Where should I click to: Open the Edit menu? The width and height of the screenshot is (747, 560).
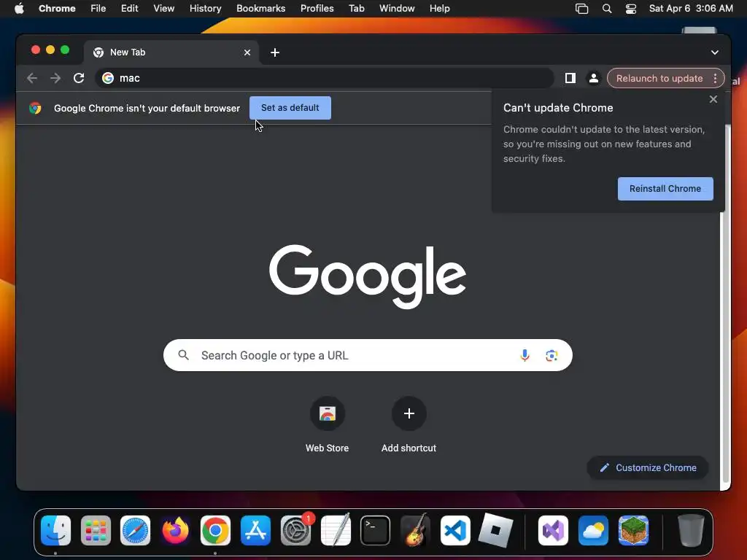[x=130, y=9]
